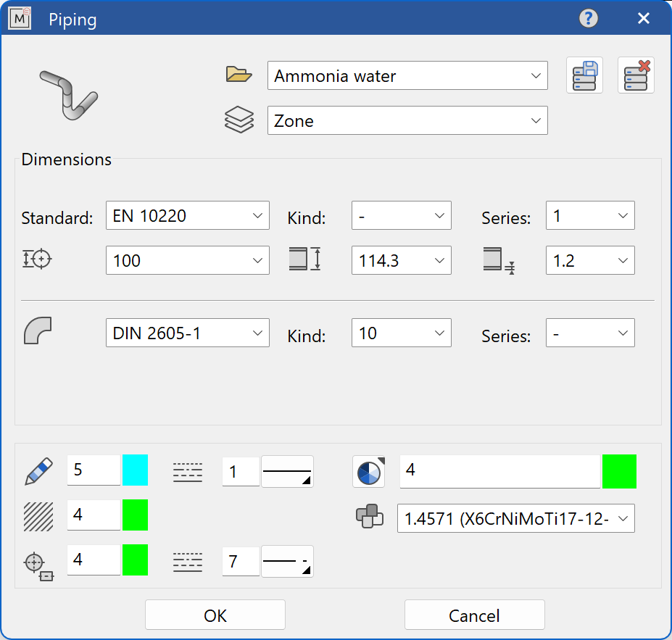The height and width of the screenshot is (640, 672).
Task: Open outer diameter dropdown showing 114.3
Action: click(x=402, y=260)
